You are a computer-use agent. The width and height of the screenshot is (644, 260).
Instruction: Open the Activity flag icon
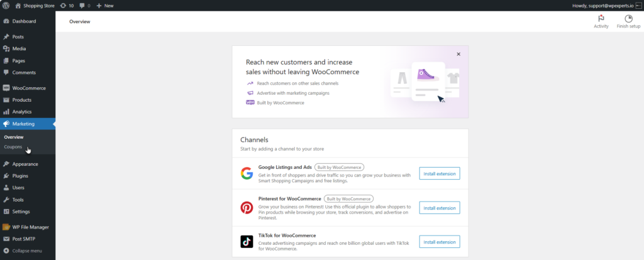(x=601, y=18)
